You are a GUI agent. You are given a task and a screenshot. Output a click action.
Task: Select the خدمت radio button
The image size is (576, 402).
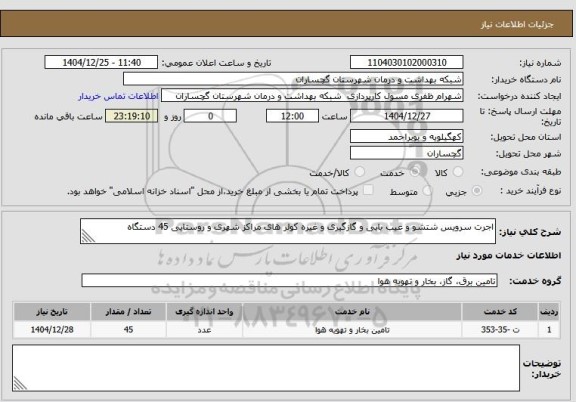pos(415,172)
